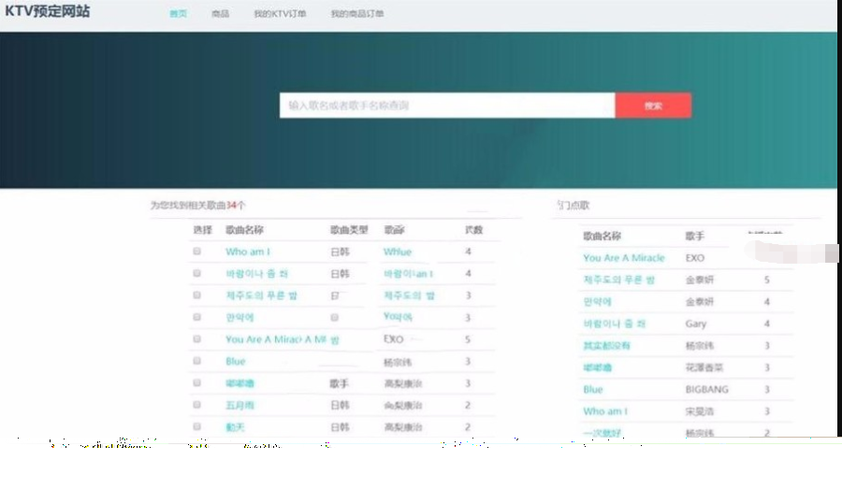Click the 歌手 type cell in the "嘟嘟噜" results row
This screenshot has width=842, height=504.
[339, 383]
